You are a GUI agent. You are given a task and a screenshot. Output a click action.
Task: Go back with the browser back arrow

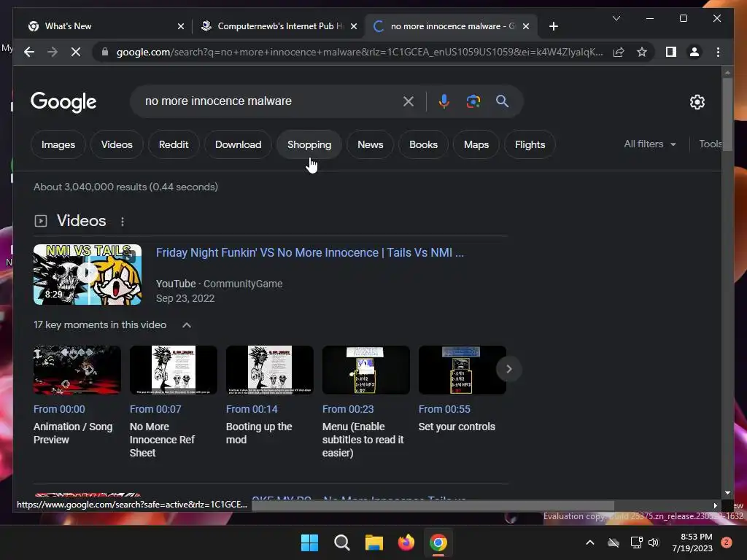tap(29, 52)
